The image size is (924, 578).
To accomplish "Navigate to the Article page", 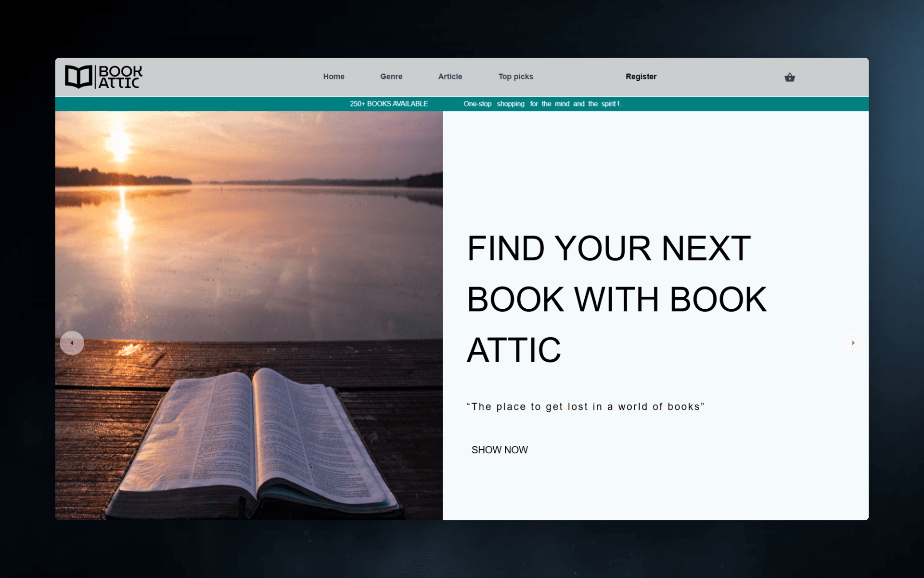I will tap(450, 77).
